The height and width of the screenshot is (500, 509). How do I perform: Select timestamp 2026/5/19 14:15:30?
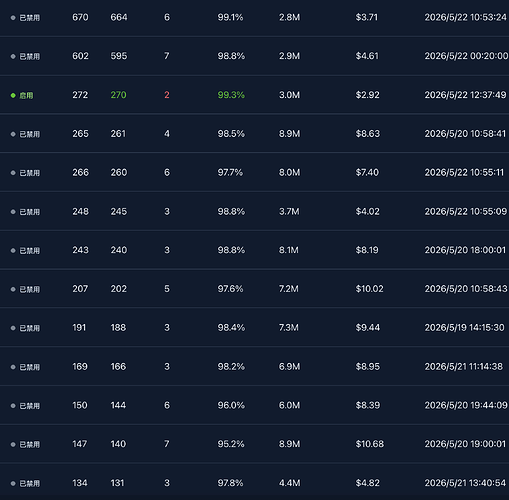pos(464,328)
